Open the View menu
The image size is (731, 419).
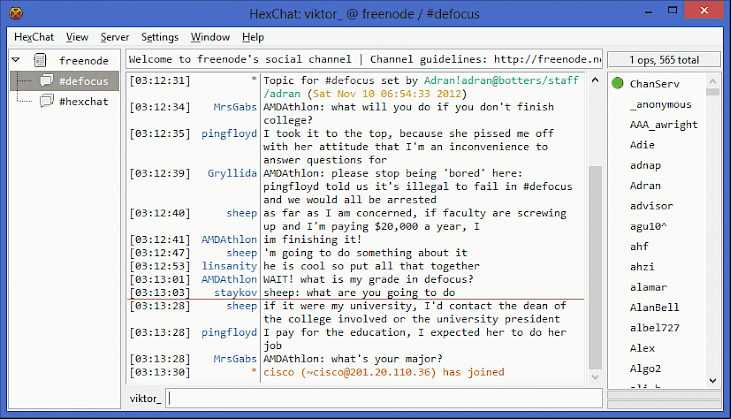point(77,37)
